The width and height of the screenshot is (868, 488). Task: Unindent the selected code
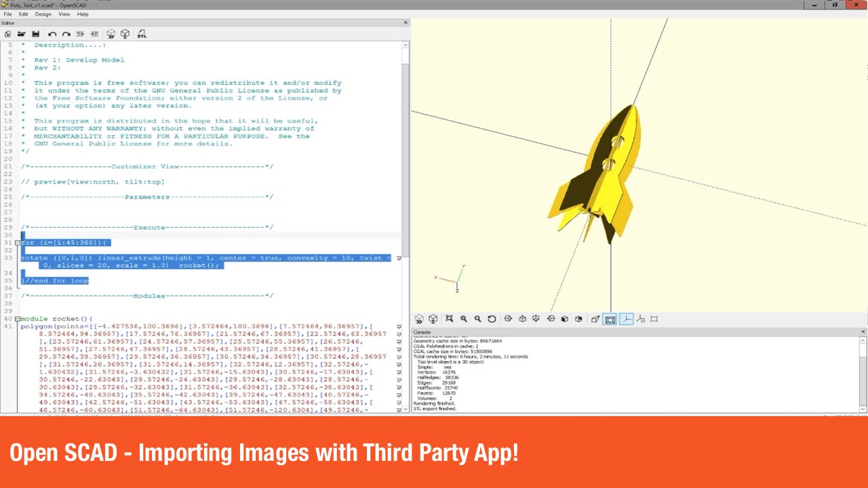pyautogui.click(x=80, y=34)
